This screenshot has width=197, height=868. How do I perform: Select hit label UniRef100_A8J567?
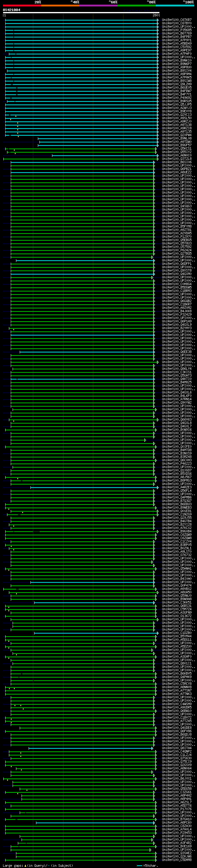[177, 477]
